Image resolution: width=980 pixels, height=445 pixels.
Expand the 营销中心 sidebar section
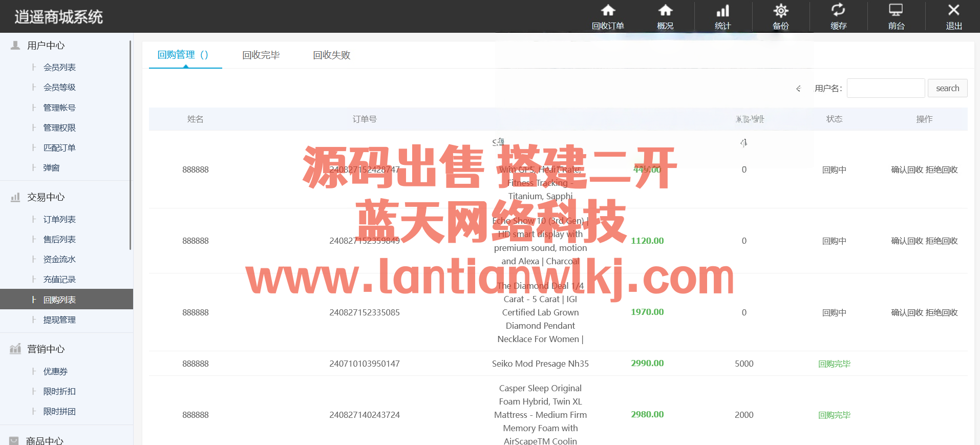(46, 349)
